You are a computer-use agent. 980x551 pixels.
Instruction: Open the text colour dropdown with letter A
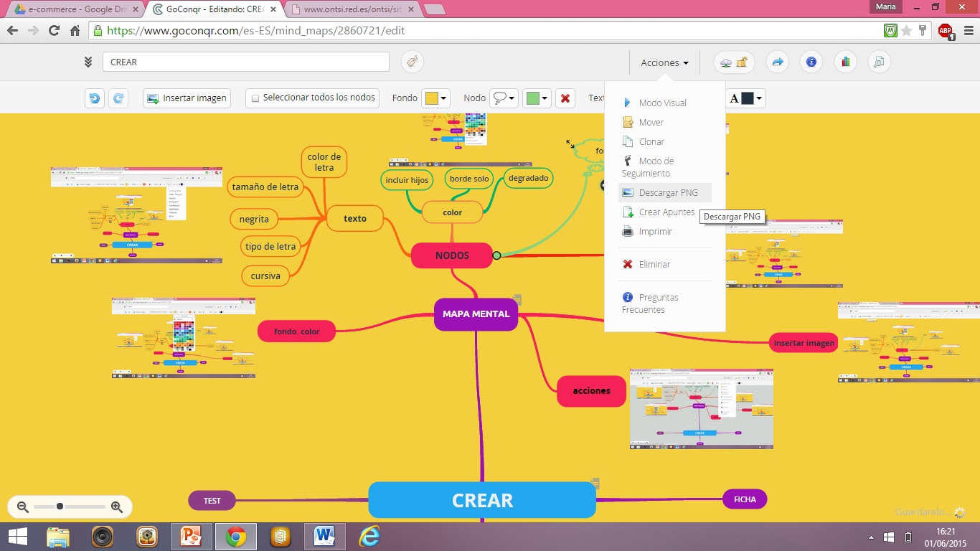(746, 98)
